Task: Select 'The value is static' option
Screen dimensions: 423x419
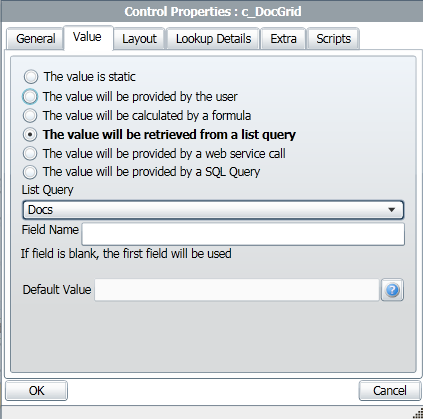Action: (31, 77)
